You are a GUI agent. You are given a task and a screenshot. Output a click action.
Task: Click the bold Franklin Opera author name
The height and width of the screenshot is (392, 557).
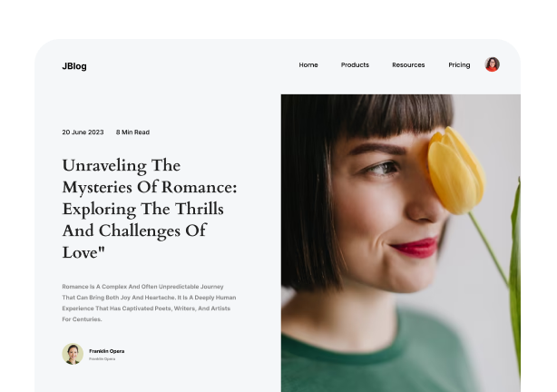(106, 351)
